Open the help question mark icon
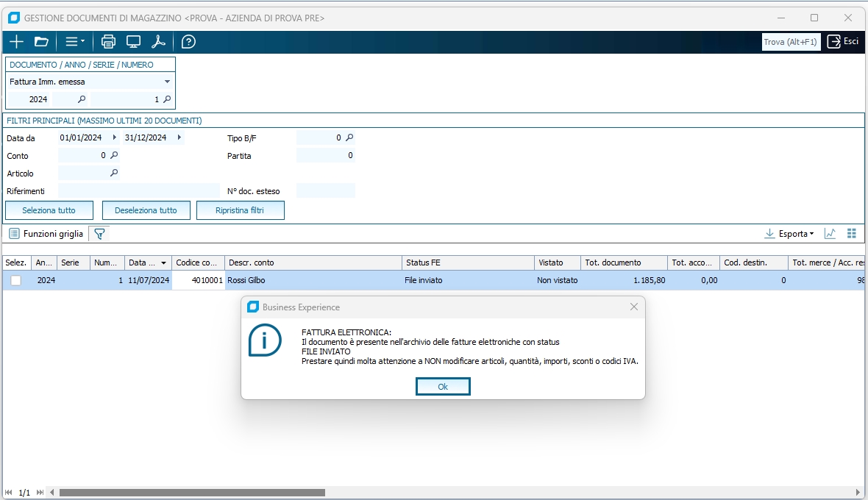868x500 pixels. click(x=188, y=42)
